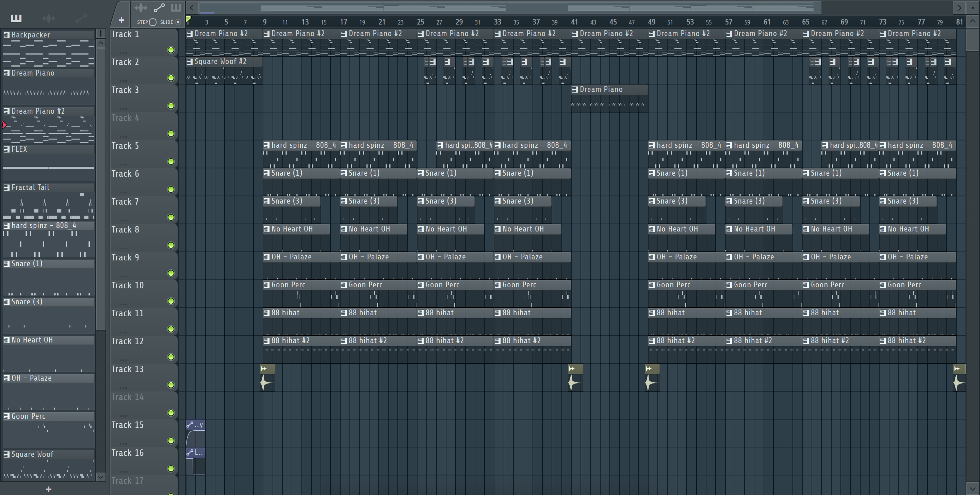
Task: Toggle SLIDE mode
Action: (178, 22)
